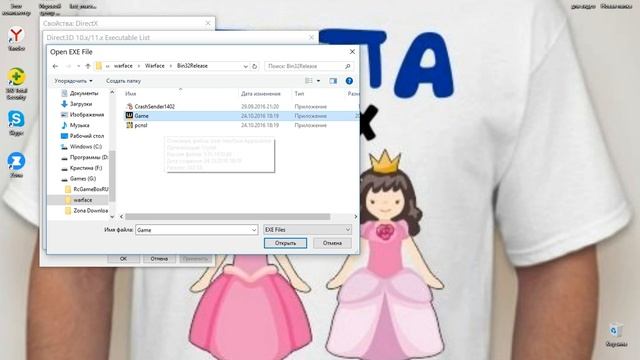
Task: Go up one folder level
Action: [x=88, y=66]
